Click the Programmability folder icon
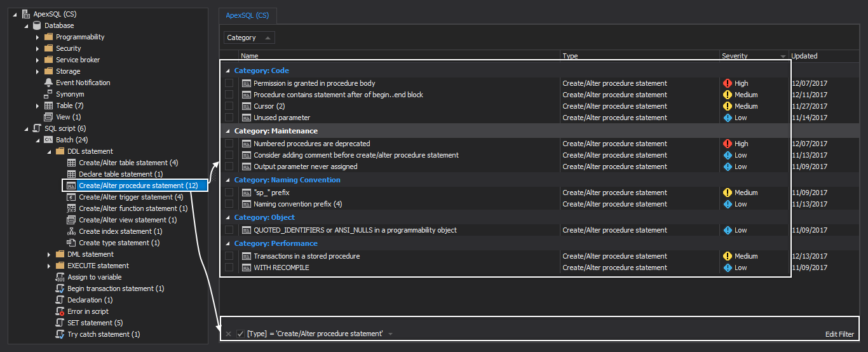The image size is (868, 352). [48, 37]
